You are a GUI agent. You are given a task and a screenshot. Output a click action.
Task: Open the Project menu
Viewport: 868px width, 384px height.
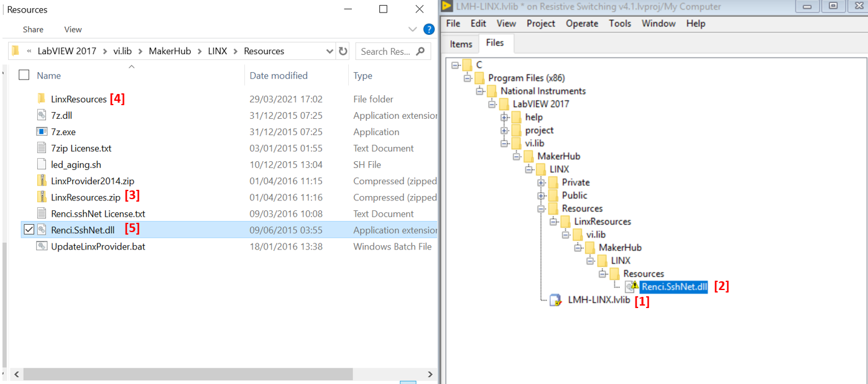(541, 24)
